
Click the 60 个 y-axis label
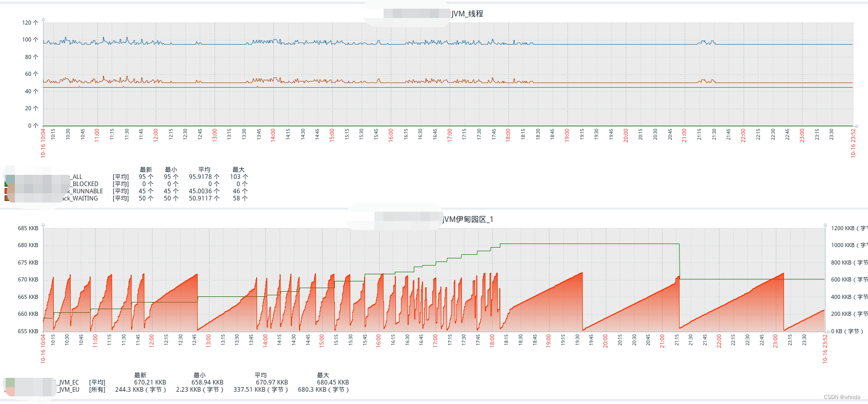tap(32, 74)
